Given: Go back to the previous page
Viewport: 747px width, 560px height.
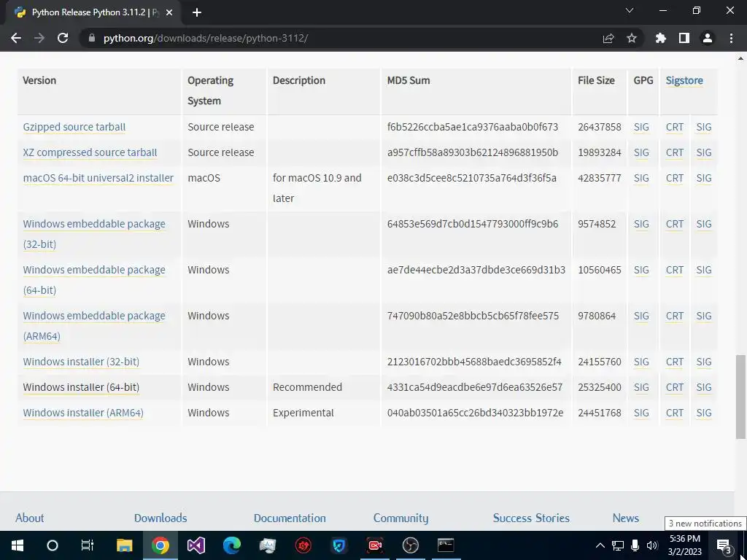Looking at the screenshot, I should click(16, 38).
